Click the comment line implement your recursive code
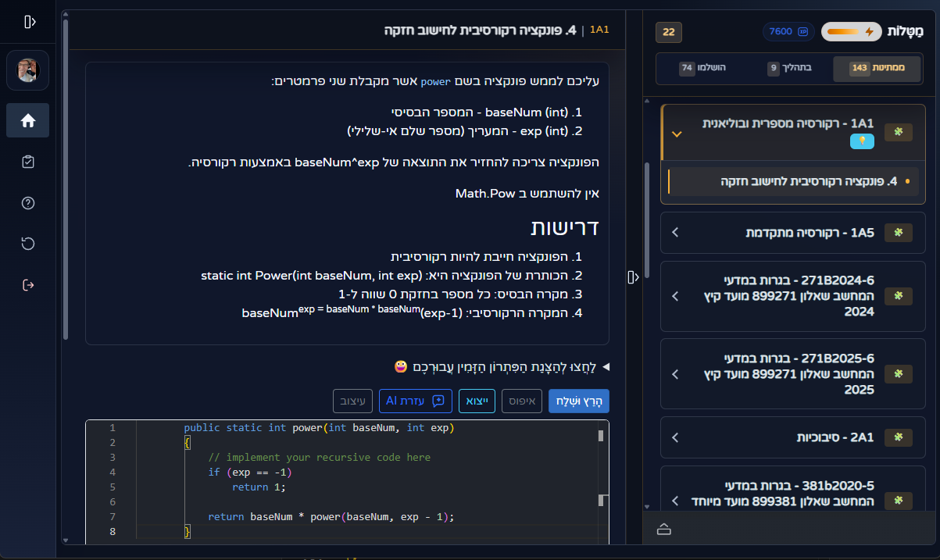Image resolution: width=940 pixels, height=560 pixels. (319, 458)
